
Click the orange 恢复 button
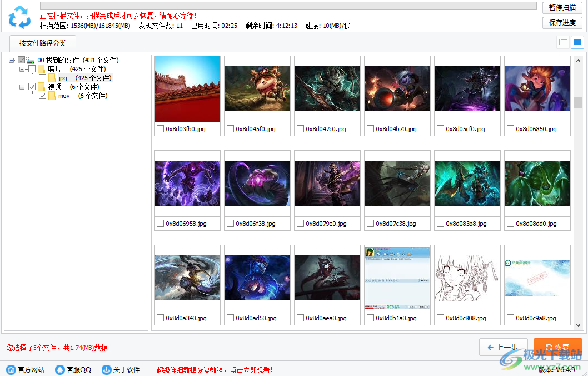click(557, 347)
